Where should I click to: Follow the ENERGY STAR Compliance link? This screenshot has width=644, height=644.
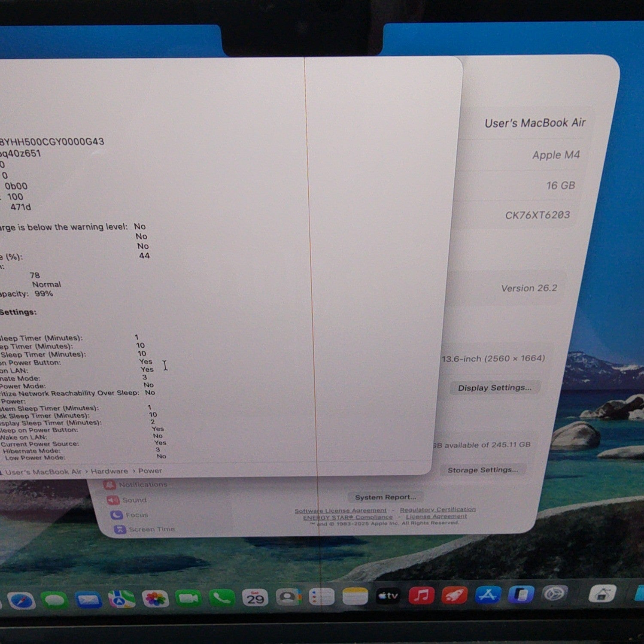coord(348,517)
